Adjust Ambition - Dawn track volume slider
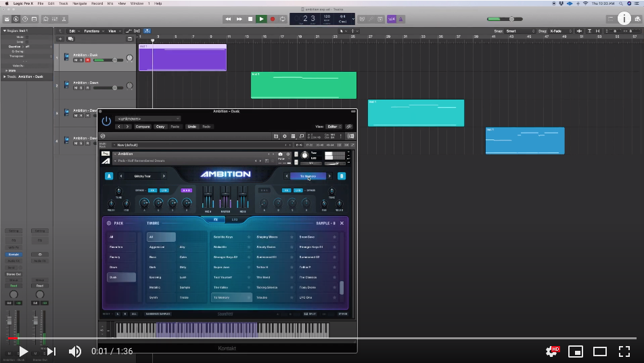The image size is (644, 363). point(108,87)
